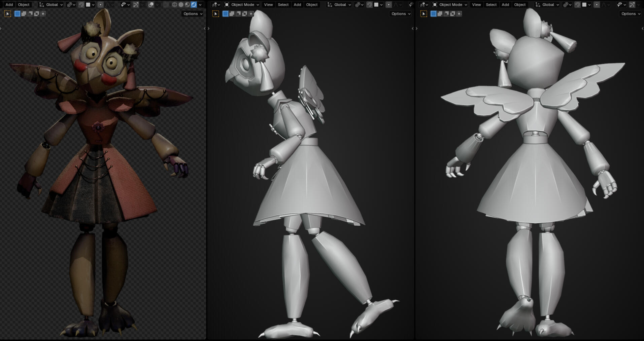Switch left viewport to wireframe shading

pyautogui.click(x=174, y=5)
